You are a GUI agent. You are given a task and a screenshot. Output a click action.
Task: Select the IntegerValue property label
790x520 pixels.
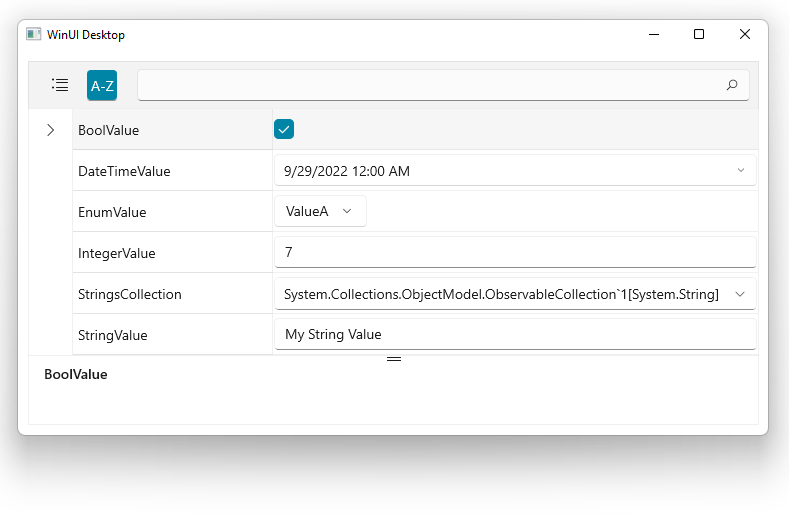(x=117, y=253)
